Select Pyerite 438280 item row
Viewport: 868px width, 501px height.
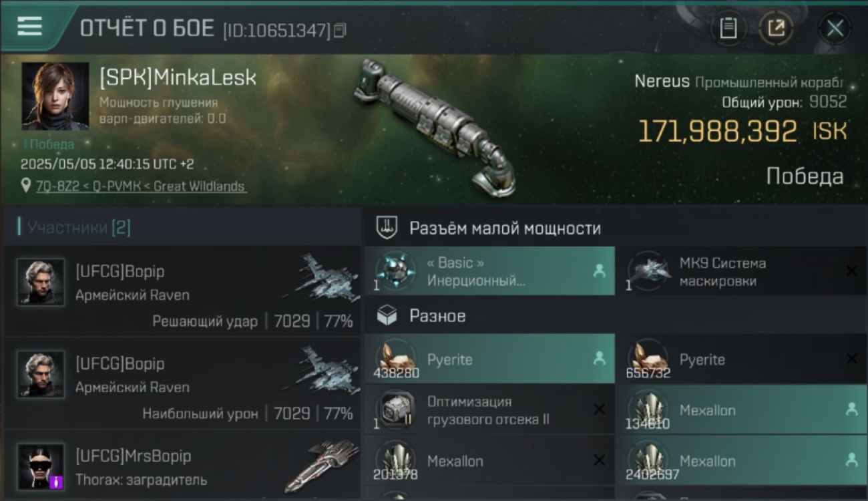[x=489, y=359]
